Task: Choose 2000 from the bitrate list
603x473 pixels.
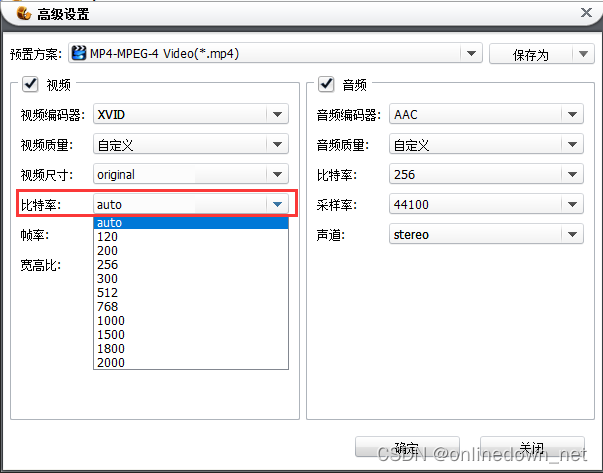Action: pos(191,362)
